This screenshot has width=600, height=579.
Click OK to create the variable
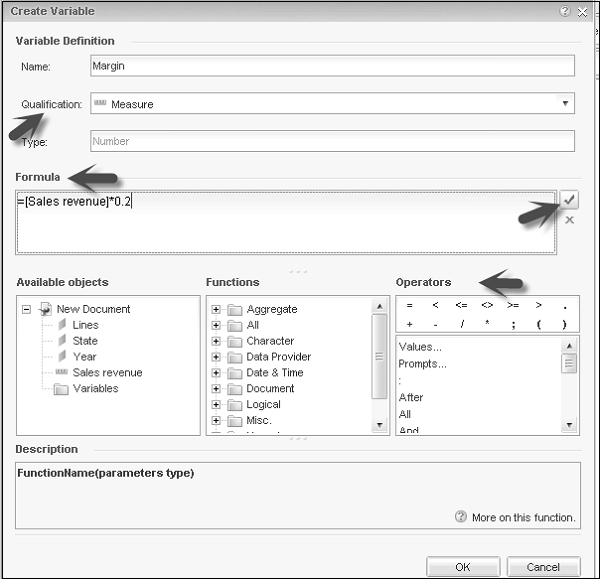[x=463, y=567]
